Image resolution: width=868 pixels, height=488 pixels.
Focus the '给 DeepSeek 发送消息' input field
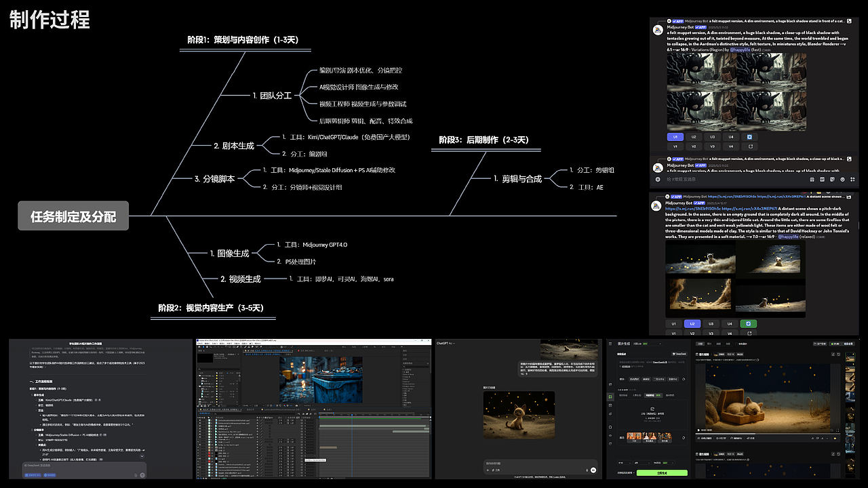coord(85,466)
